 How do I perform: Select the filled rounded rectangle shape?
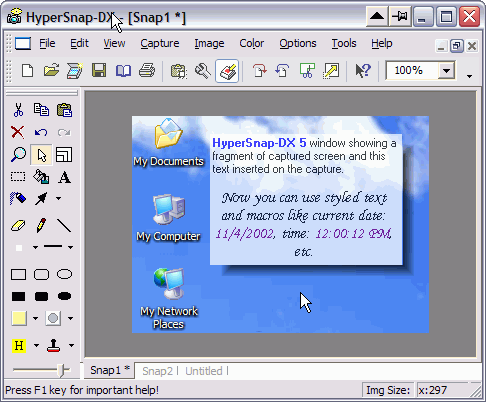click(x=41, y=296)
